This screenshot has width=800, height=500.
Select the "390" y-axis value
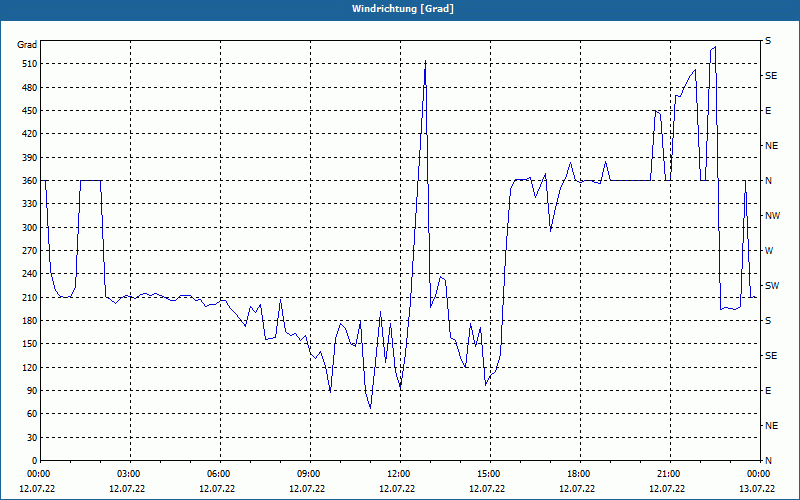coord(30,158)
